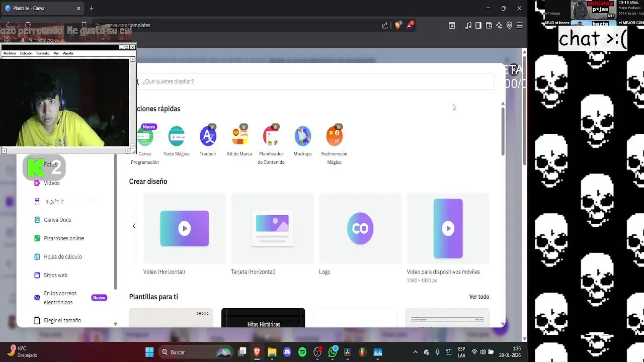Focus the ¿Qué quieres diseñar? search field
The width and height of the screenshot is (644, 362).
pyautogui.click(x=314, y=81)
